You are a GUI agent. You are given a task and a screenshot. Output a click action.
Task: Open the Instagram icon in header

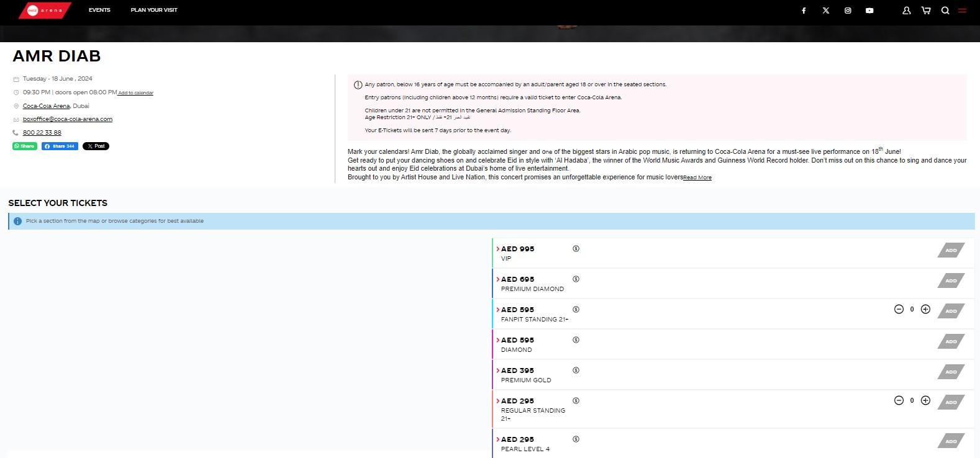click(848, 11)
